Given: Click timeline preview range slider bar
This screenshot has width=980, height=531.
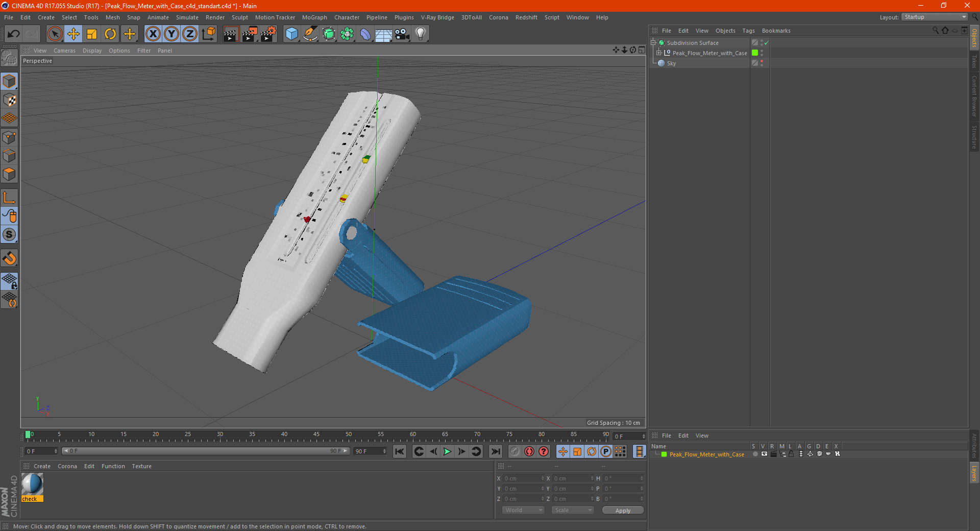Looking at the screenshot, I should pos(206,451).
